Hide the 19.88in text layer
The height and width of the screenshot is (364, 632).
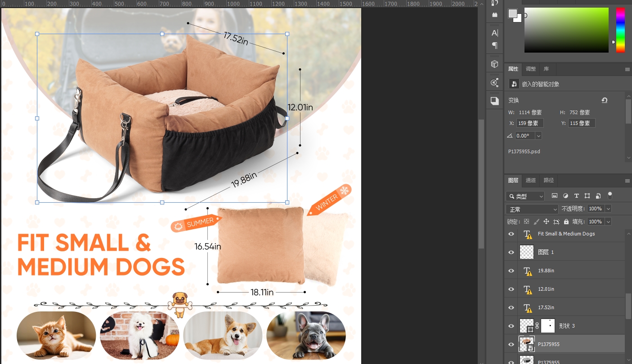coord(511,271)
